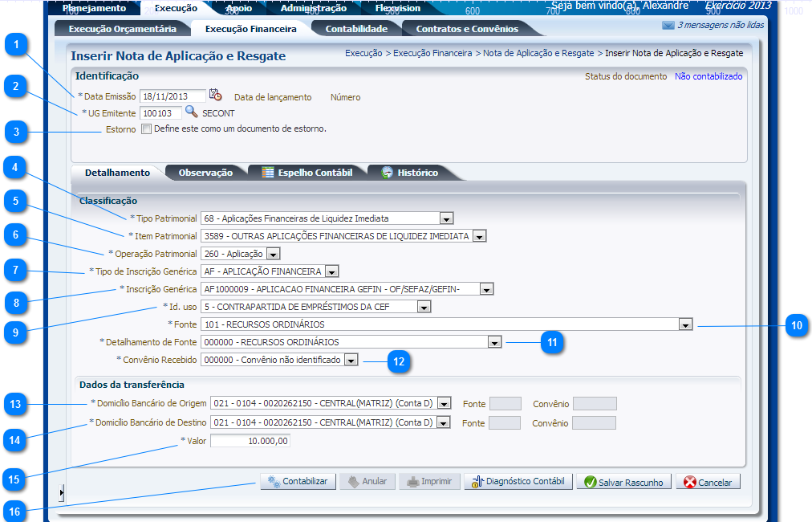Image resolution: width=812 pixels, height=522 pixels.
Task: Click the side panel expand arrow
Action: pyautogui.click(x=62, y=492)
